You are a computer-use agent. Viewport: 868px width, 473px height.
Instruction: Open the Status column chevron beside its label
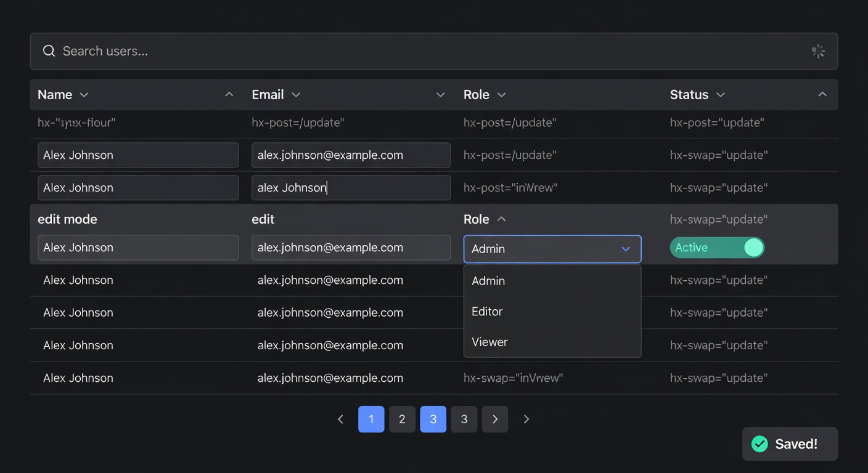coord(721,95)
